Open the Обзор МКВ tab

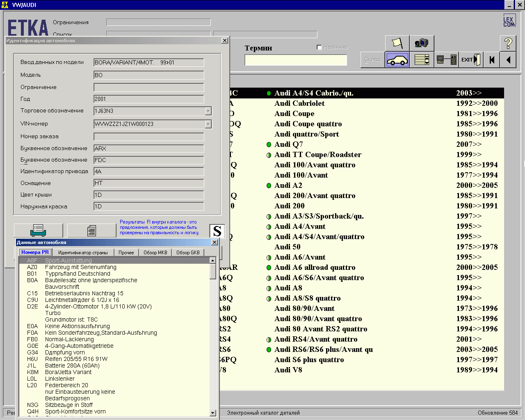[x=155, y=253]
